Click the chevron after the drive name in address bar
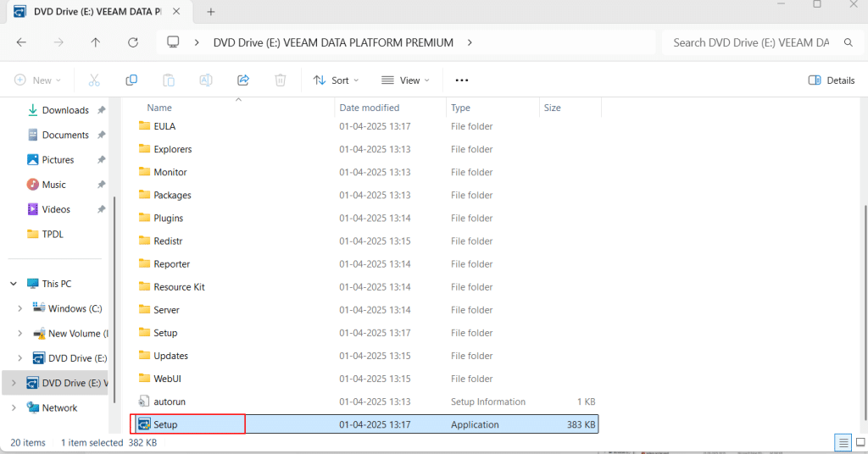This screenshot has width=868, height=454. [470, 42]
